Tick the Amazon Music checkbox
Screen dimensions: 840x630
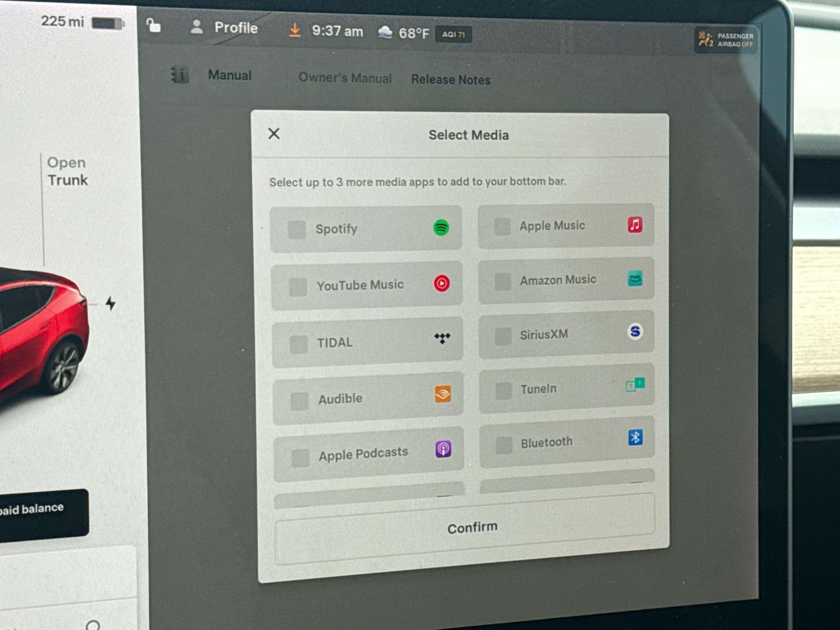tap(503, 281)
